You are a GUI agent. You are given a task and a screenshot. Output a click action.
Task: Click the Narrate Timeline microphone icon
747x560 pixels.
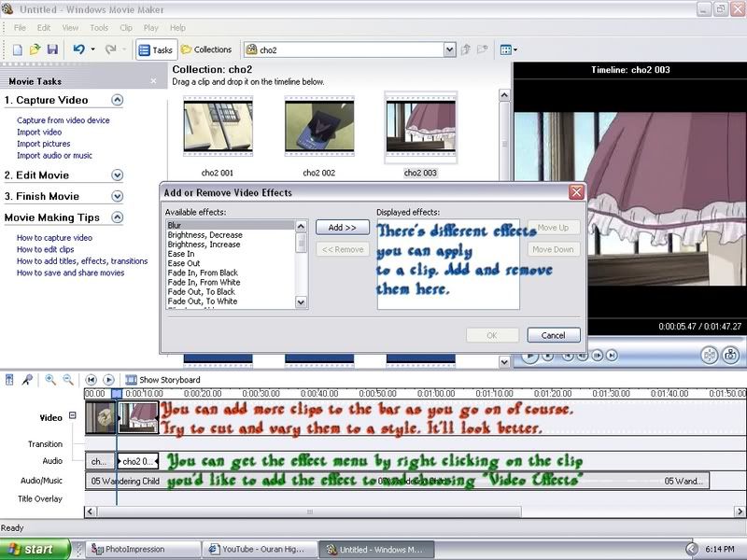(x=27, y=380)
